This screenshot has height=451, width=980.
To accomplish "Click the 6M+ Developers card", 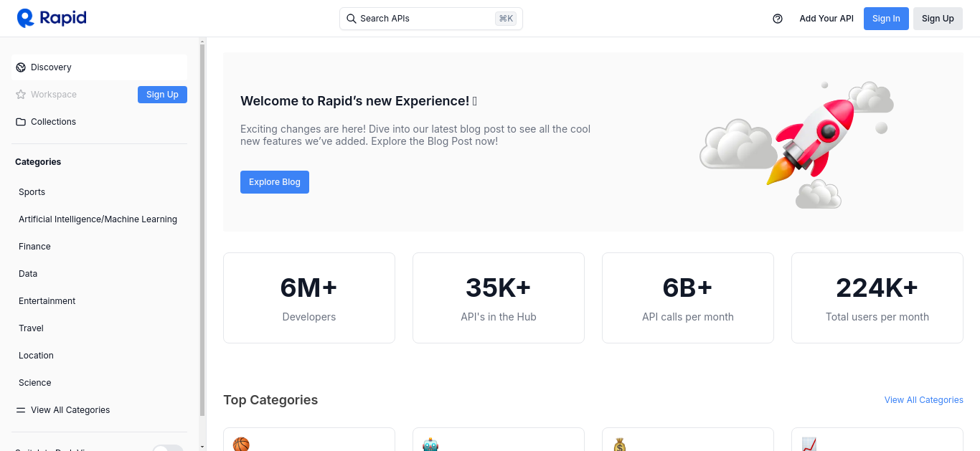I will (309, 298).
